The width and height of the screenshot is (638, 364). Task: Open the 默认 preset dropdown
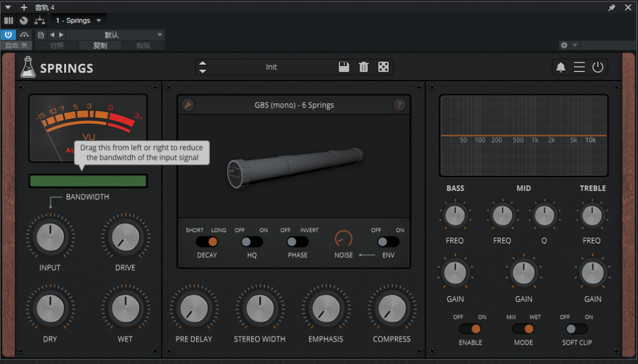[x=115, y=35]
